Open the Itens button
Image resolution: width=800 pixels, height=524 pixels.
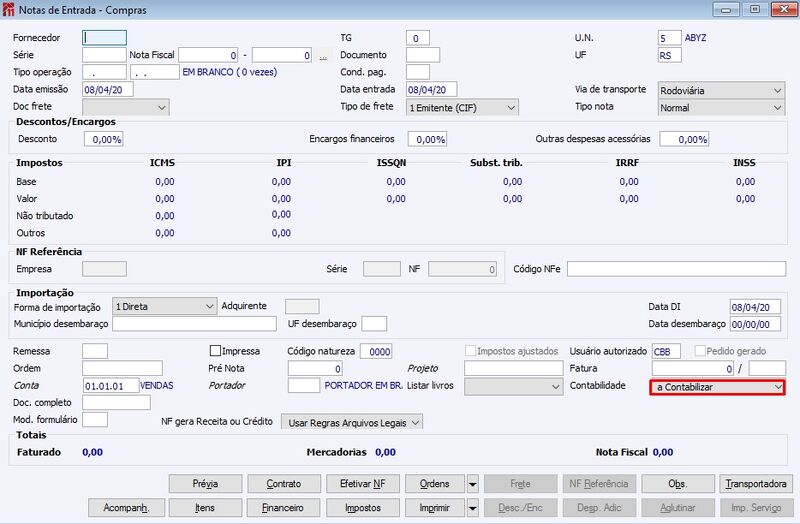coord(205,508)
